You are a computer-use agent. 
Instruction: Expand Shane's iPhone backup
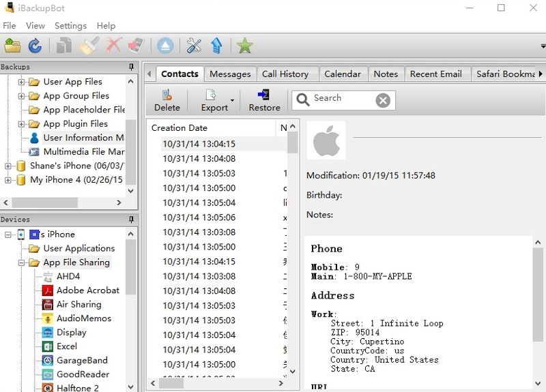pyautogui.click(x=8, y=166)
